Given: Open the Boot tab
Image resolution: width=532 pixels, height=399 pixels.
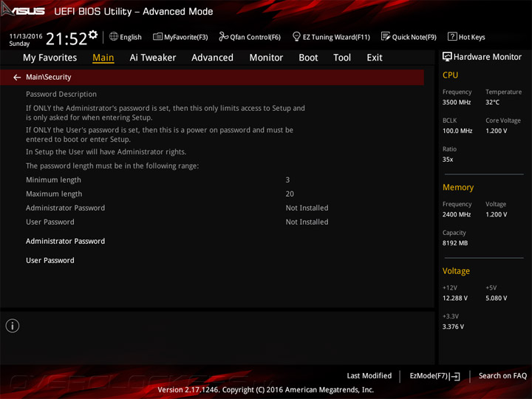Looking at the screenshot, I should point(308,58).
